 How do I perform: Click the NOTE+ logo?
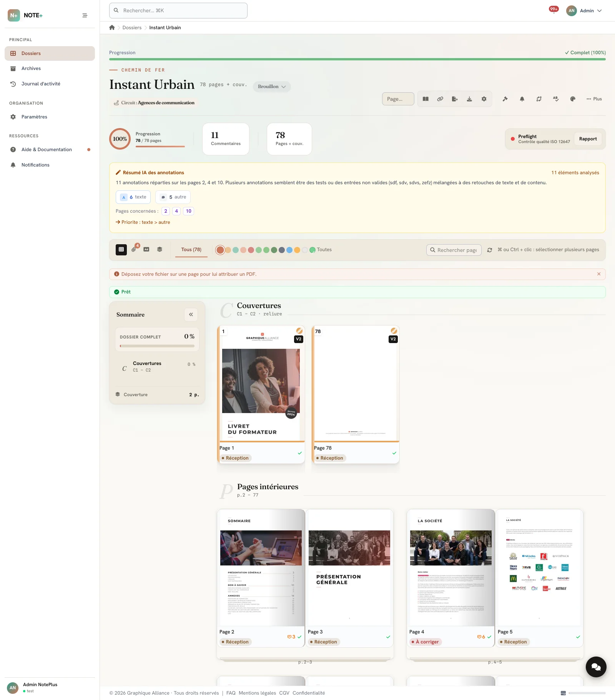25,15
